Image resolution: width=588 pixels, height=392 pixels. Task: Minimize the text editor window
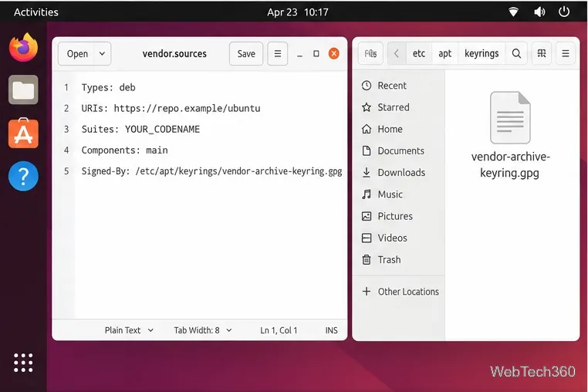299,54
